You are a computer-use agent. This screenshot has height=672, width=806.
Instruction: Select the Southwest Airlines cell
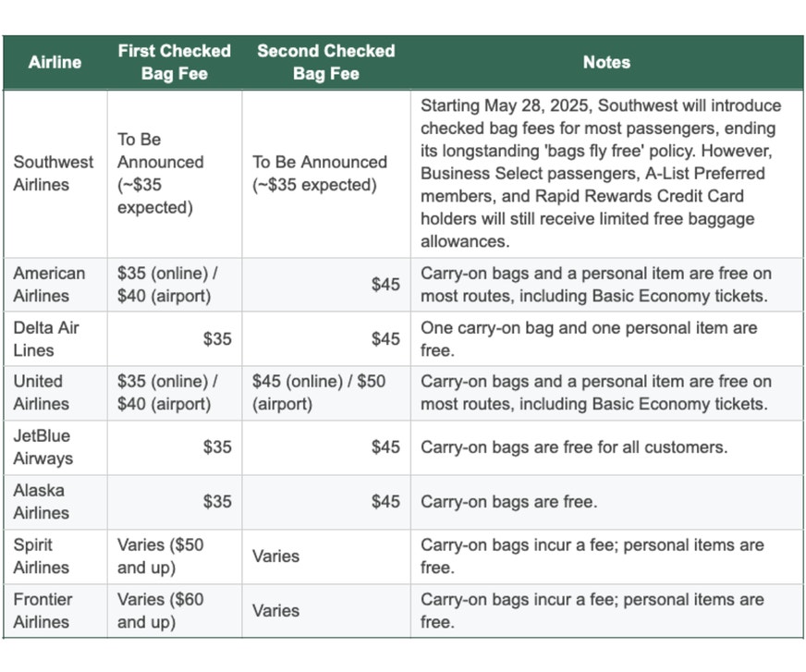click(54, 173)
